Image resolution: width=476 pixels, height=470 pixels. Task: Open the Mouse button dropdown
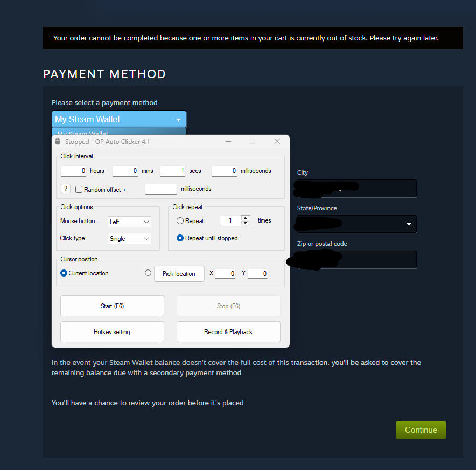pos(129,222)
